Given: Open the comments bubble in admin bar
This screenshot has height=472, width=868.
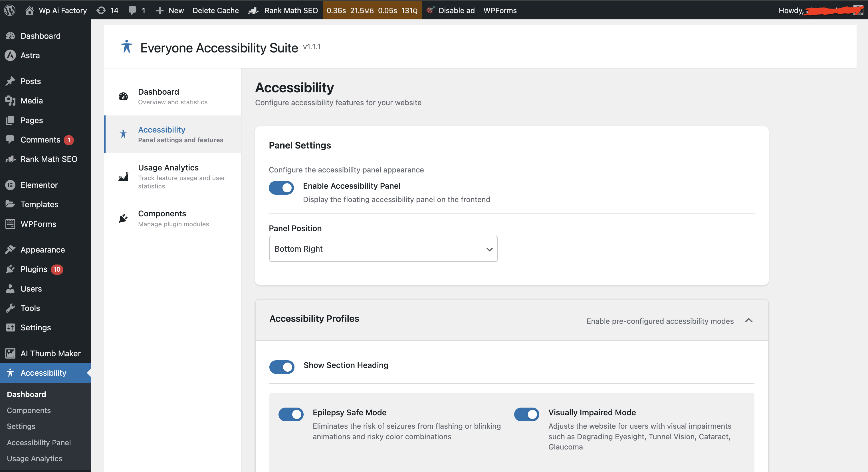Looking at the screenshot, I should pyautogui.click(x=136, y=10).
